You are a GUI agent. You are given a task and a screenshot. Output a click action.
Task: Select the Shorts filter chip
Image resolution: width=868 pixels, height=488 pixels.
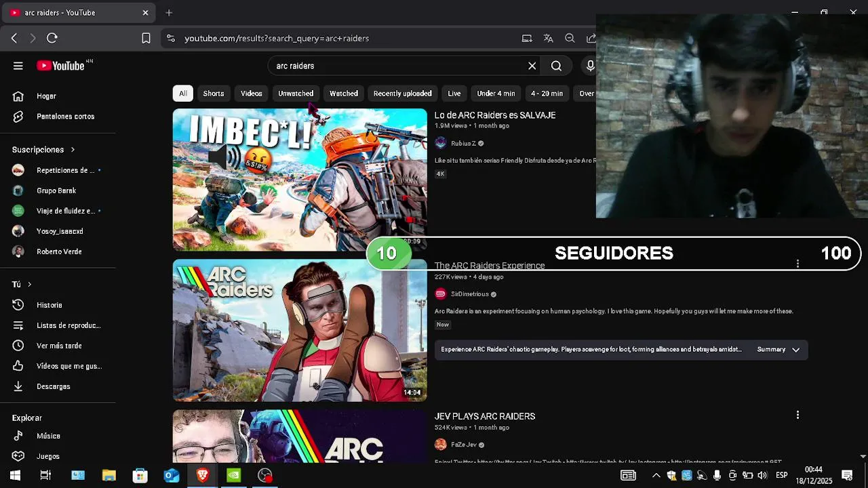214,94
